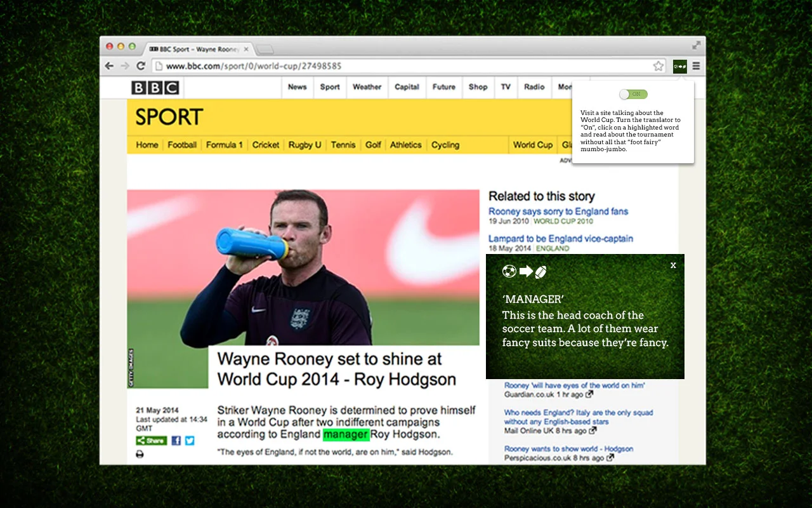Select the BBC Sport – Wayne Rooney tab

click(x=199, y=49)
